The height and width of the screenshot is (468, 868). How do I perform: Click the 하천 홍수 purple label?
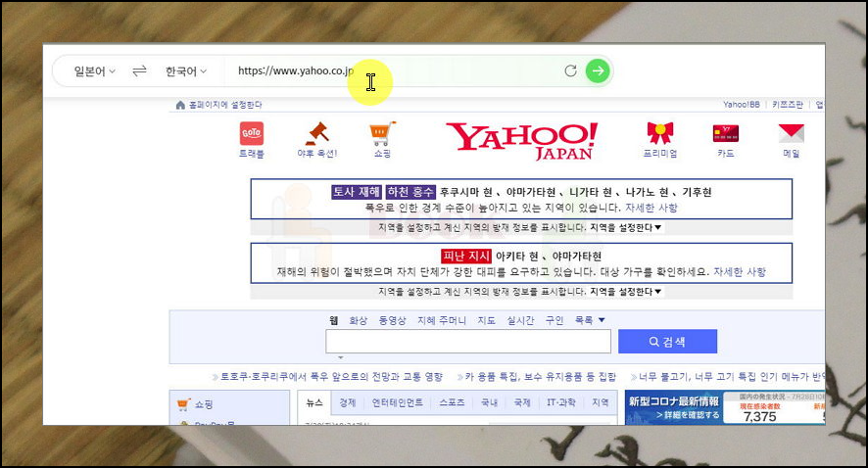pyautogui.click(x=410, y=192)
